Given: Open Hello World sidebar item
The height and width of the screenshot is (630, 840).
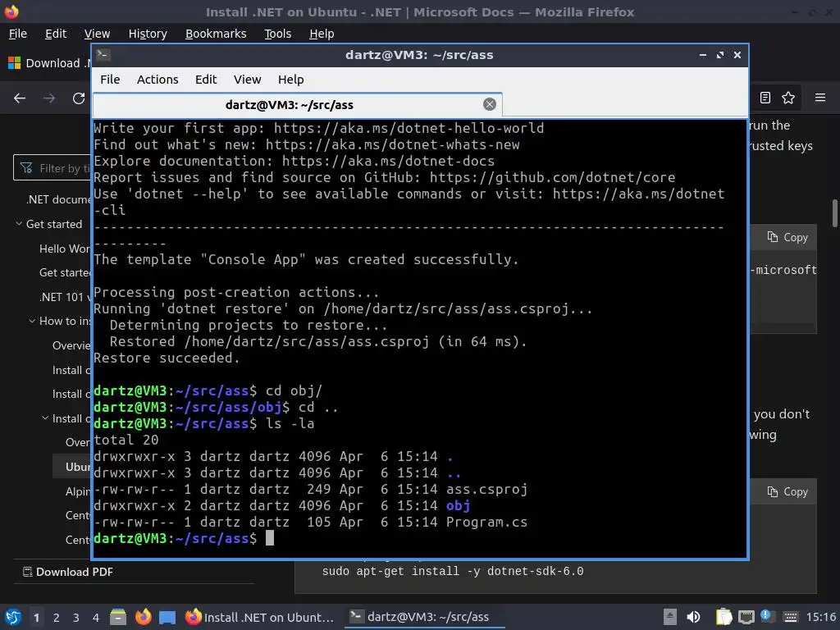Looking at the screenshot, I should pos(65,249).
